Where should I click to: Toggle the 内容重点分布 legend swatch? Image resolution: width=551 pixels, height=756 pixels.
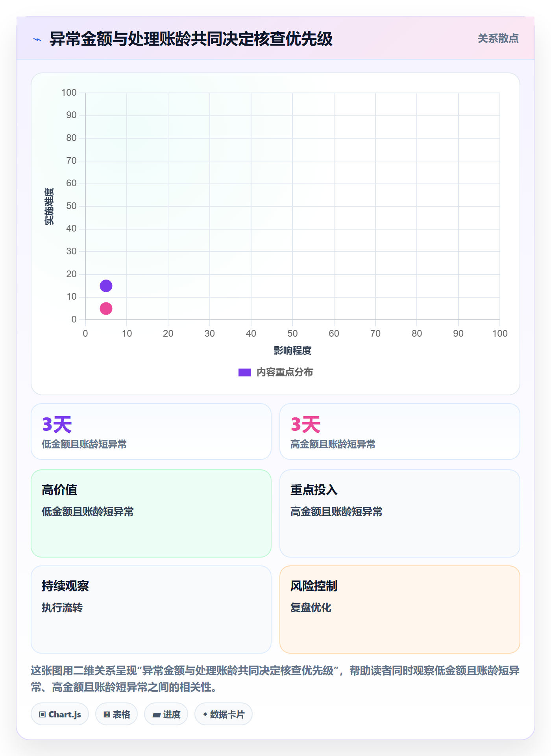point(245,372)
